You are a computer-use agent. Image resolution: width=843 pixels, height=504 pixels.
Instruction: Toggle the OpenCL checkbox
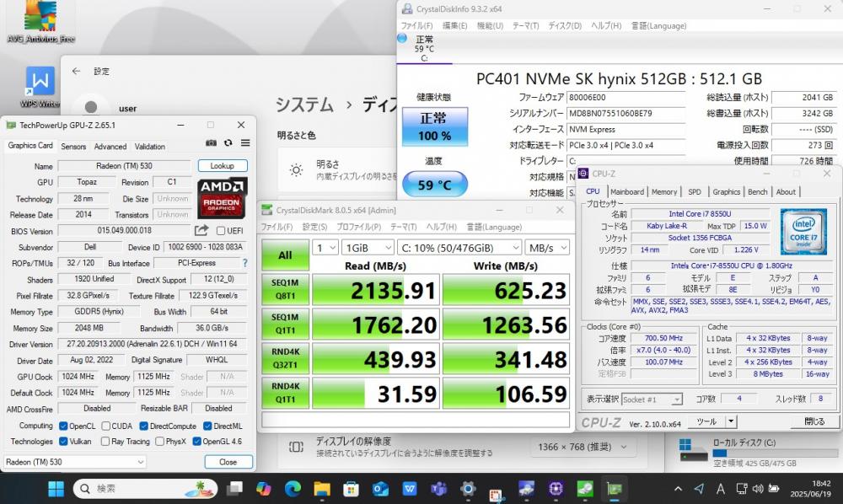[63, 426]
